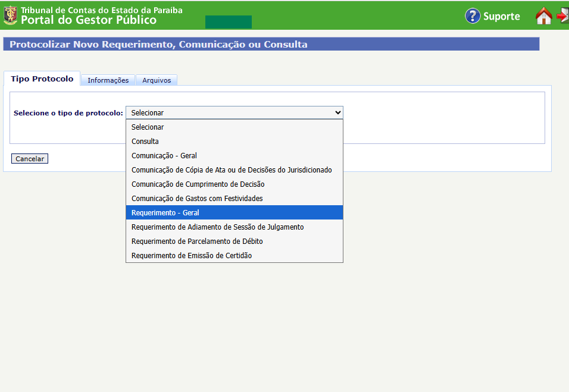Select the highlighted Requerimento - Geral option
Image resolution: width=569 pixels, height=392 pixels.
point(235,212)
